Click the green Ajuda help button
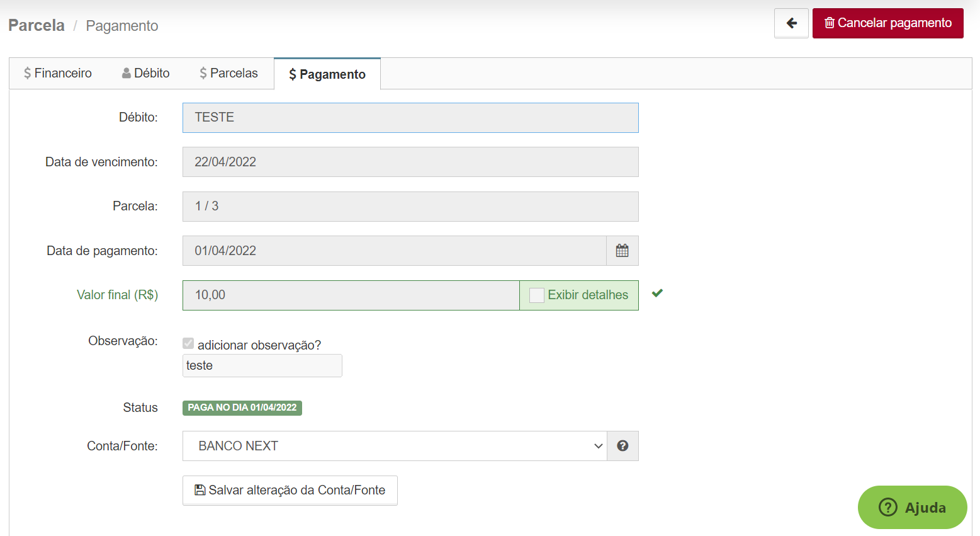Screen dimensions: 980x536 912,507
